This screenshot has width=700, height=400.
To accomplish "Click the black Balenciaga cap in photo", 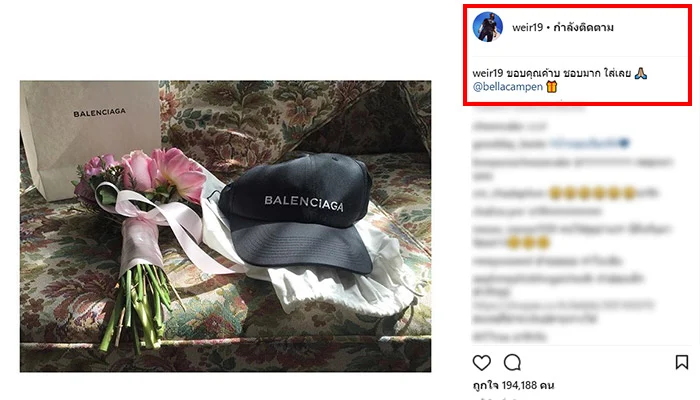I will [296, 212].
